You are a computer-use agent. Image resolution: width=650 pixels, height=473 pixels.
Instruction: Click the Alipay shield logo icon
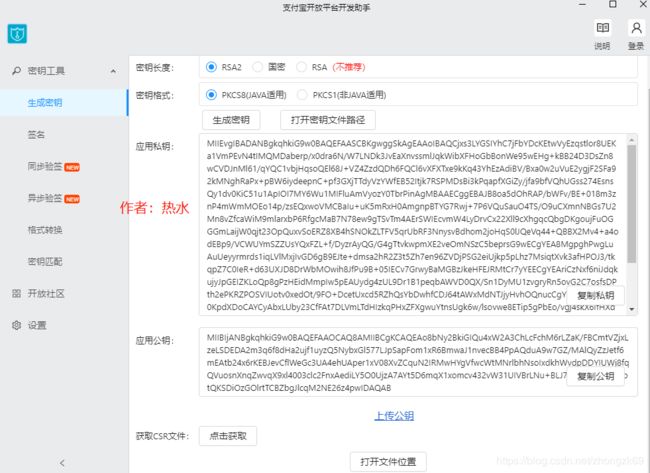click(17, 34)
